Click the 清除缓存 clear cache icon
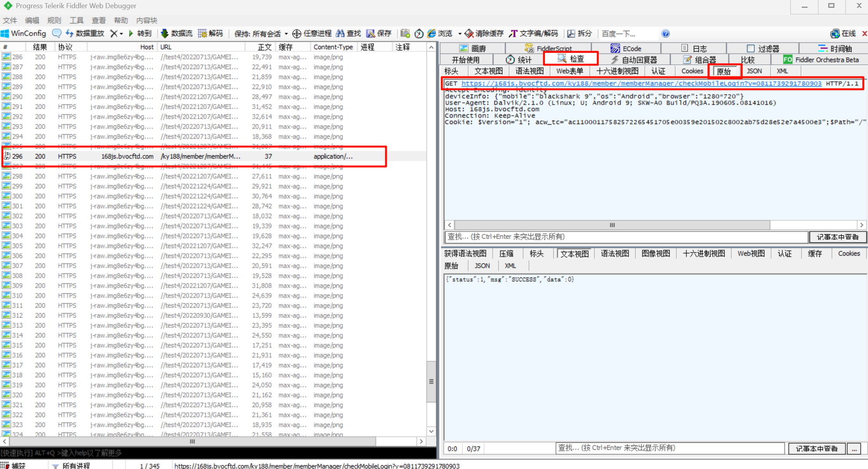This screenshot has height=469, width=868. 469,34
